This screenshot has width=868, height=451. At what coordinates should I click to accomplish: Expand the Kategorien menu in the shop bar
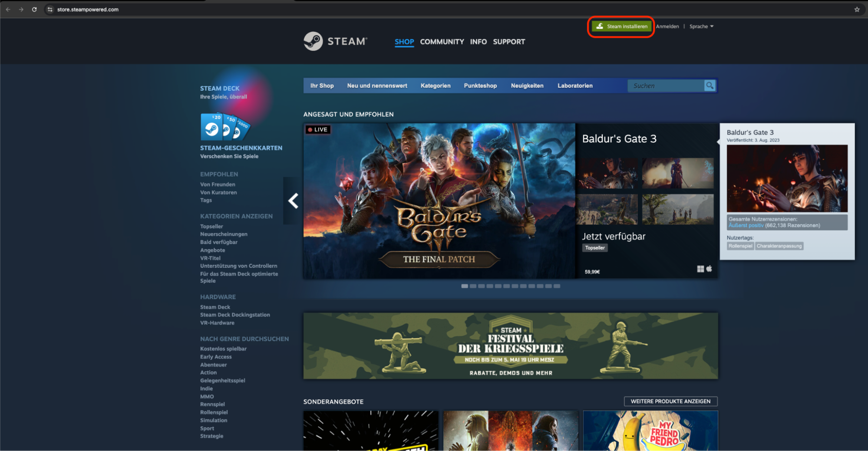tap(436, 86)
